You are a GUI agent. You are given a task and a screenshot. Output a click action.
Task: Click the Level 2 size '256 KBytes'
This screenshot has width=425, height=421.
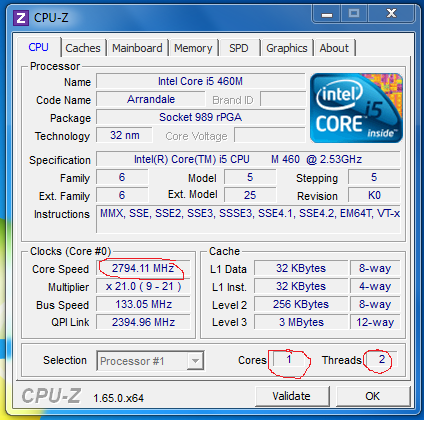[x=301, y=304]
